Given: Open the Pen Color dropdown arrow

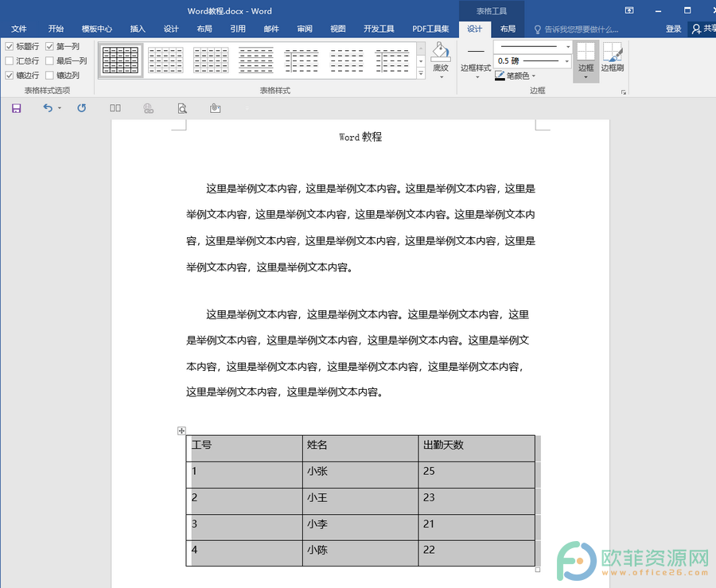Looking at the screenshot, I should pos(533,76).
